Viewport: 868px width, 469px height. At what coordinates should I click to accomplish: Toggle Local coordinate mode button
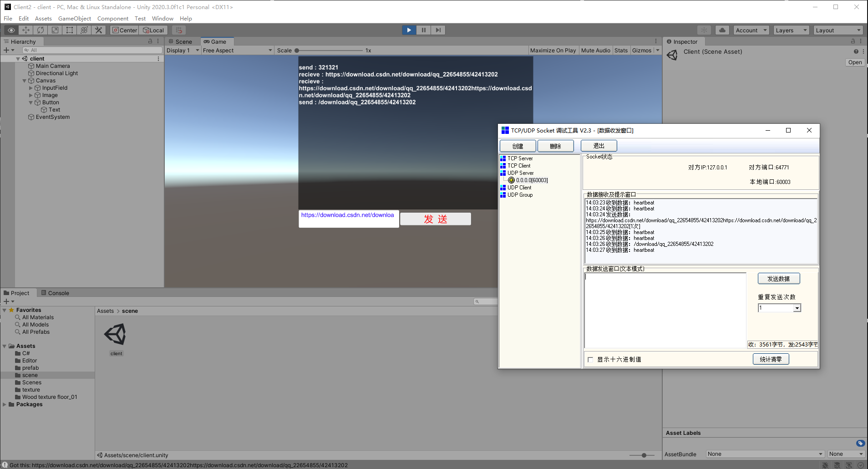coord(153,30)
